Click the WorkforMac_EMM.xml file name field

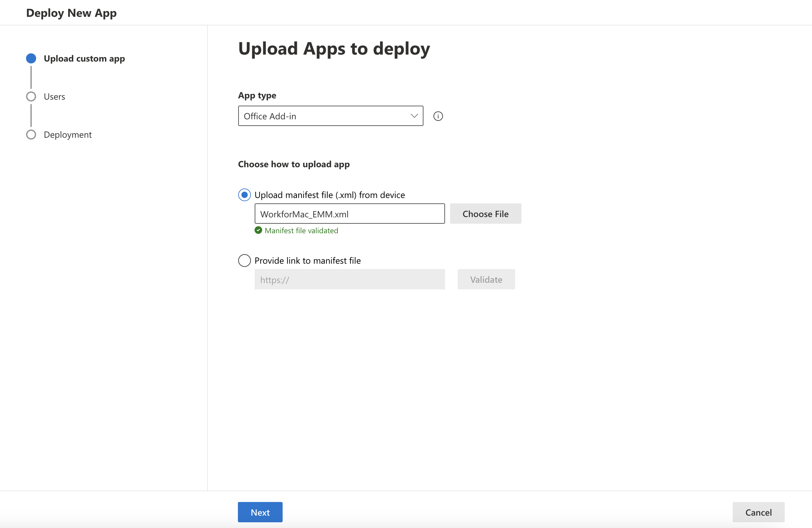click(x=349, y=214)
